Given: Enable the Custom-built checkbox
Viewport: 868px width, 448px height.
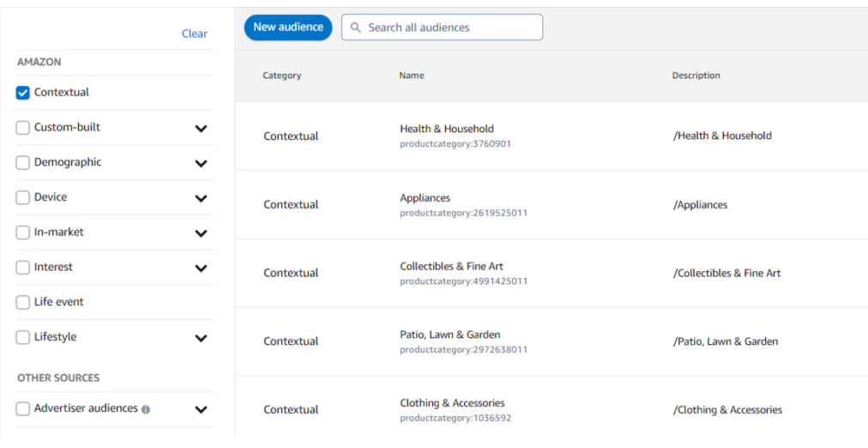Looking at the screenshot, I should click(x=23, y=128).
